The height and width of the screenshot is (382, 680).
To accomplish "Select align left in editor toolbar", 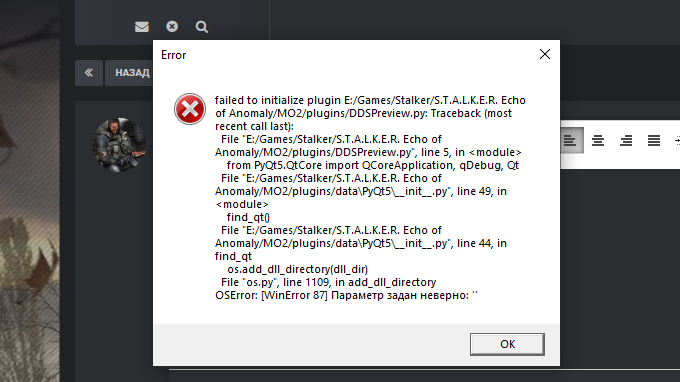I will tap(570, 140).
